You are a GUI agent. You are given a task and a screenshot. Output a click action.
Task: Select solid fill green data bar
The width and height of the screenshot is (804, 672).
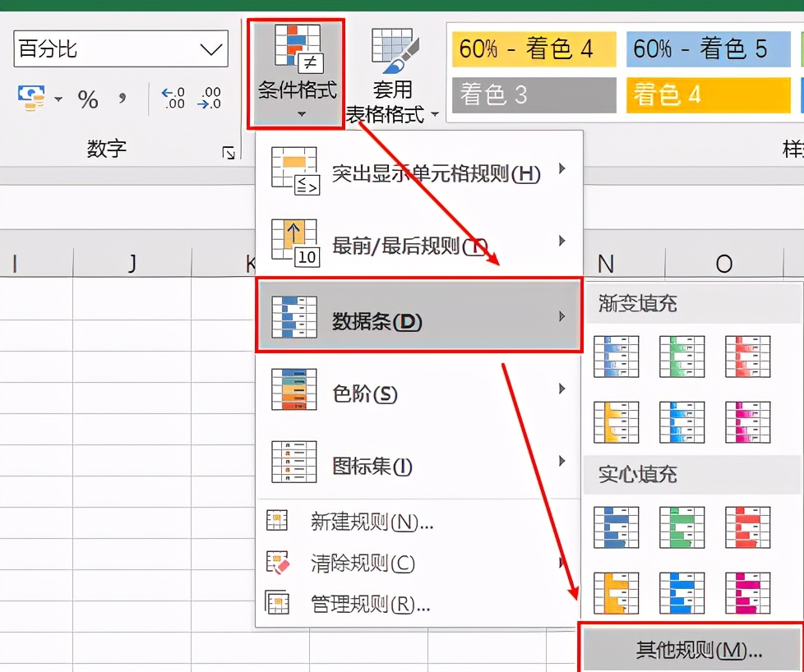[682, 527]
